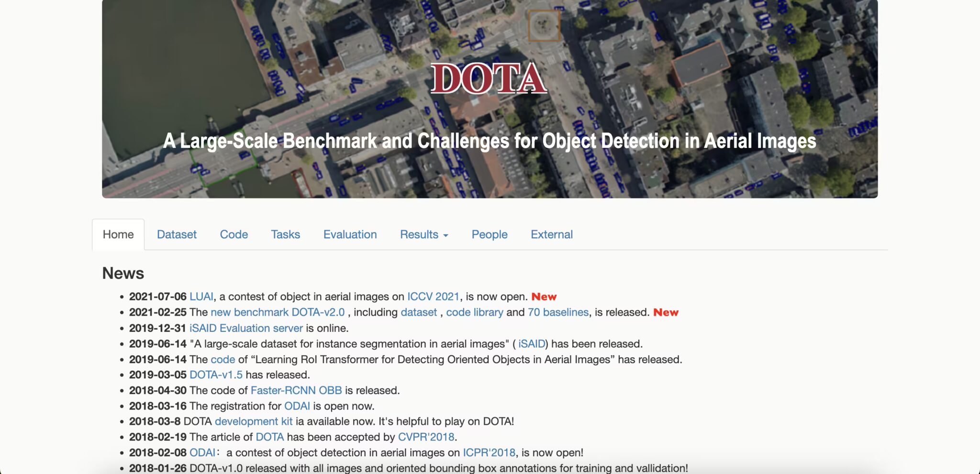Select the Tasks tab
980x474 pixels.
[x=285, y=234]
